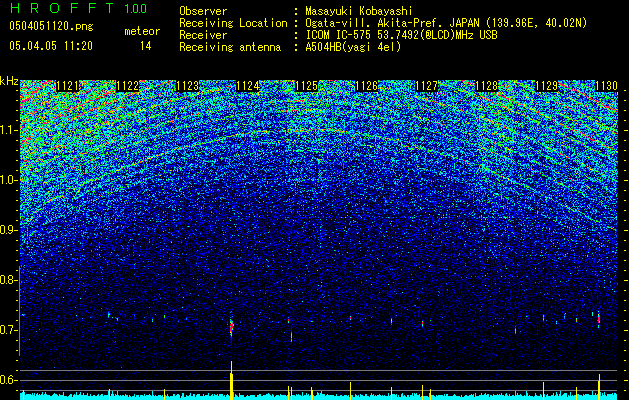Click the kHz axis unit label

pos(9,81)
